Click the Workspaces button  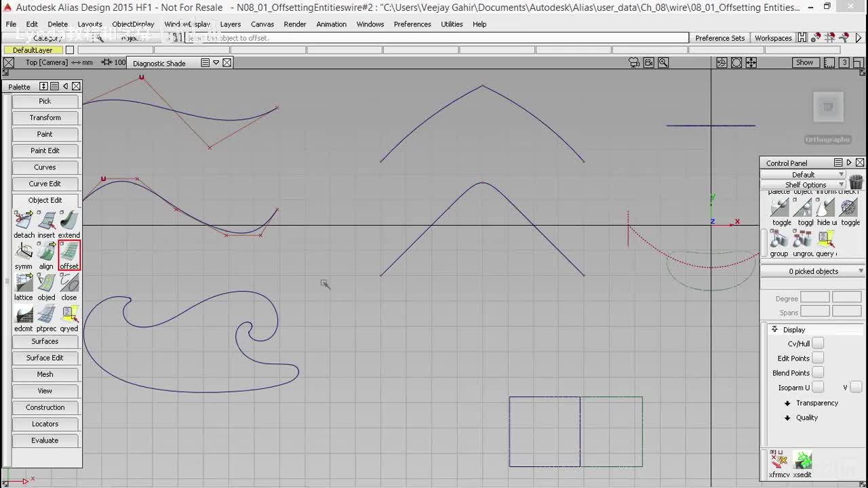tap(773, 38)
